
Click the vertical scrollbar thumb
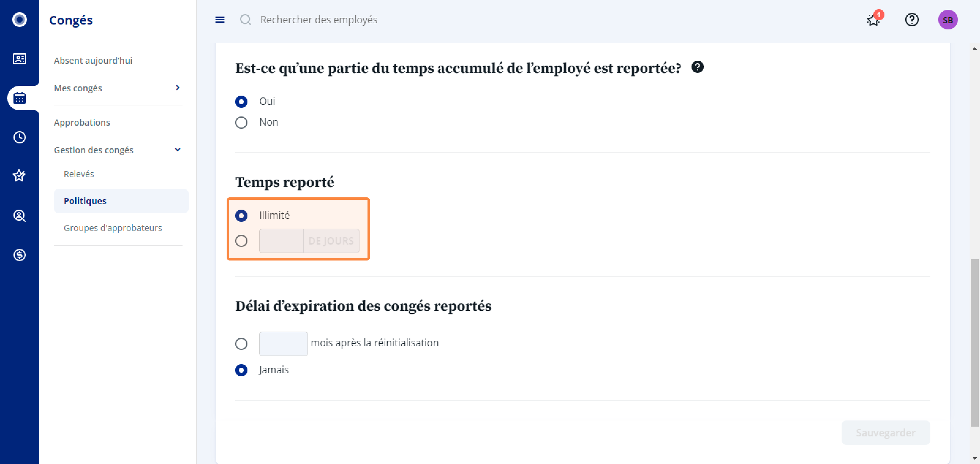point(974,343)
